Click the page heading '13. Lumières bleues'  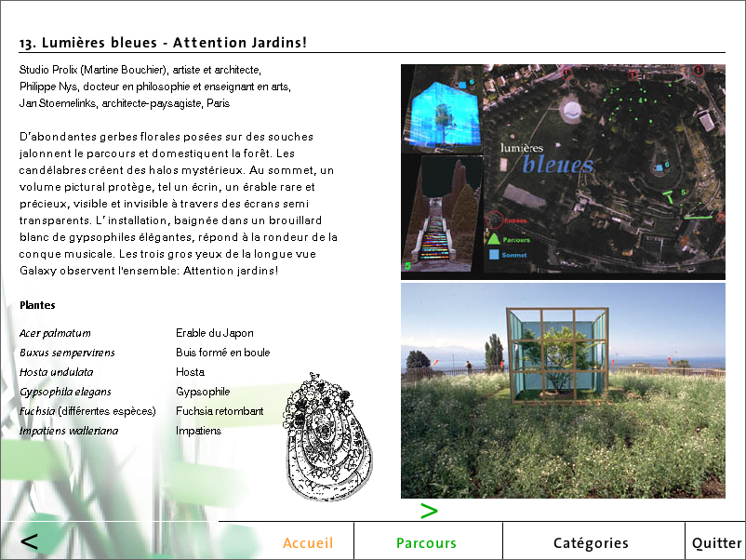[x=163, y=43]
